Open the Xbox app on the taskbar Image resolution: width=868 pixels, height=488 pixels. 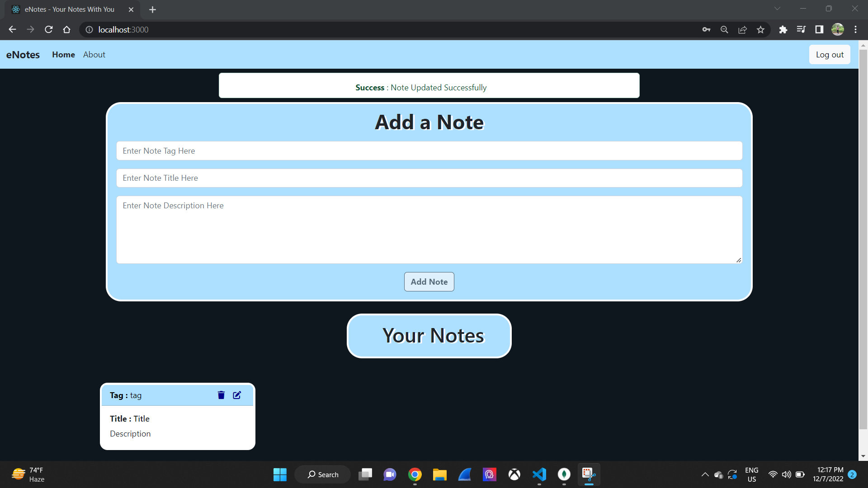[514, 474]
